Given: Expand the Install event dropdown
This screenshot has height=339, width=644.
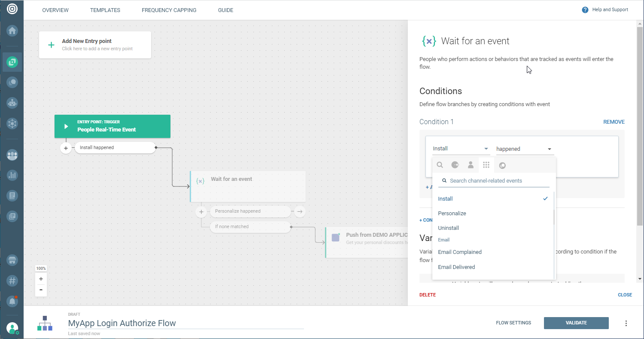Looking at the screenshot, I should click(461, 149).
